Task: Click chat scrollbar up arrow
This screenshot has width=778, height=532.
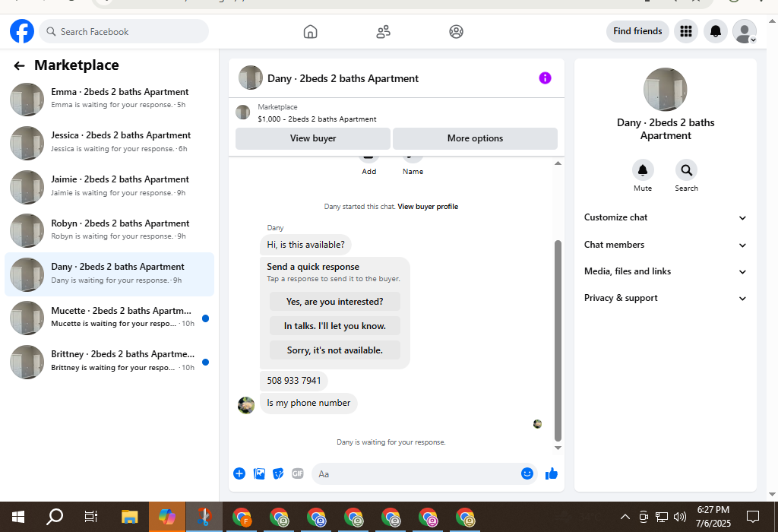Action: [558, 163]
